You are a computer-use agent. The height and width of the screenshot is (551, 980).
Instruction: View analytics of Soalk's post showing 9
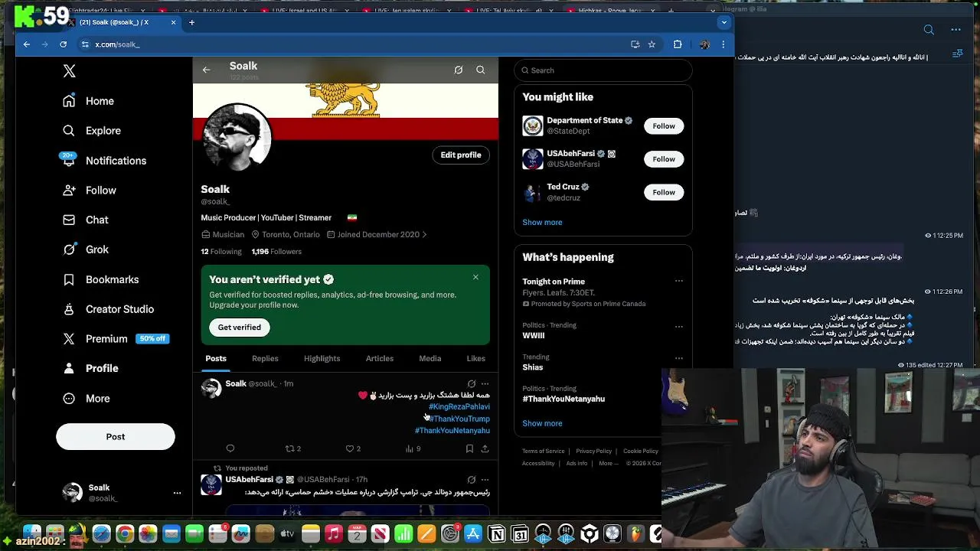[x=413, y=448]
